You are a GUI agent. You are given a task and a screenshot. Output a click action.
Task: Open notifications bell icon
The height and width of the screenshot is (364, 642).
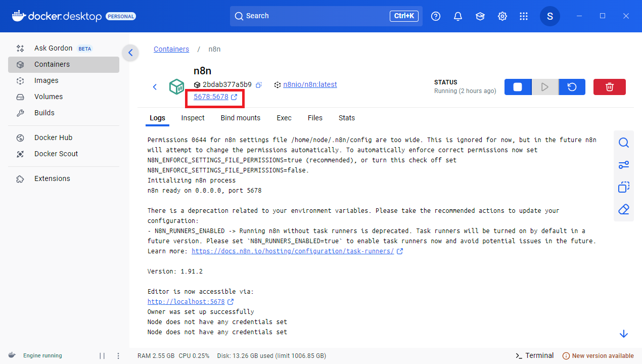tap(458, 16)
